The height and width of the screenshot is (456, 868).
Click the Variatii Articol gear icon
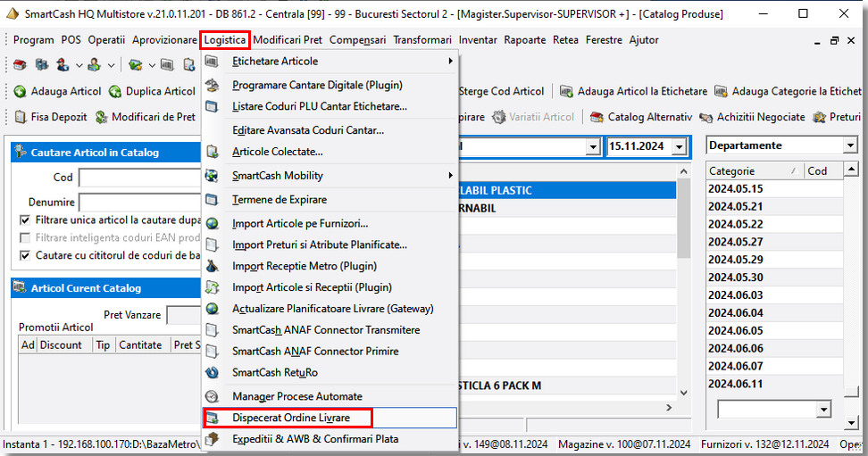click(x=499, y=117)
